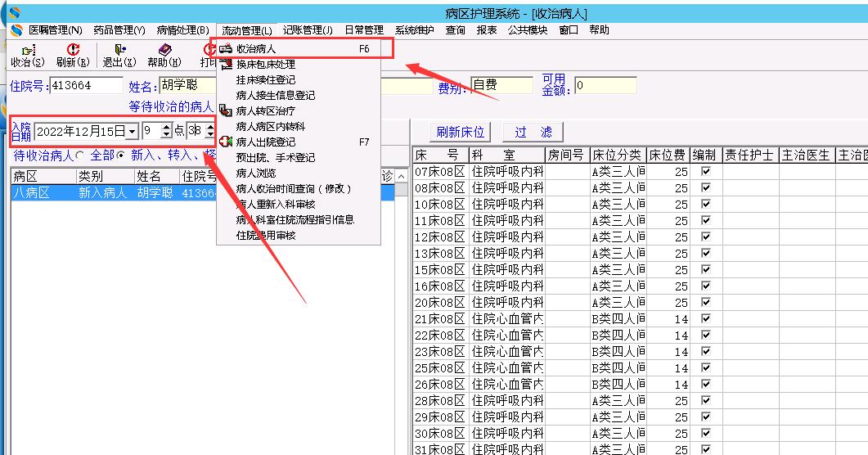Open the 系统维护 menu
The image size is (868, 455).
point(414,30)
